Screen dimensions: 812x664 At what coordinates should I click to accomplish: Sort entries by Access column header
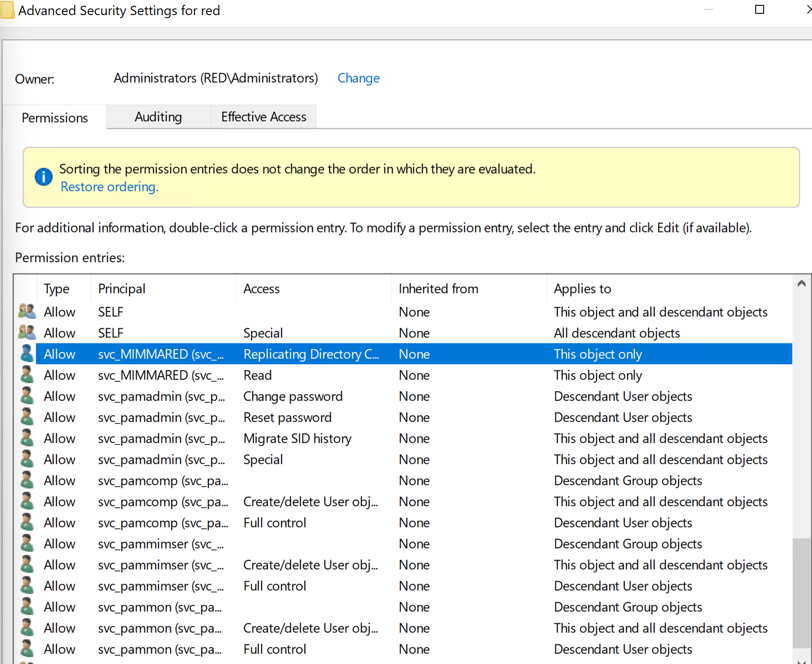click(261, 289)
